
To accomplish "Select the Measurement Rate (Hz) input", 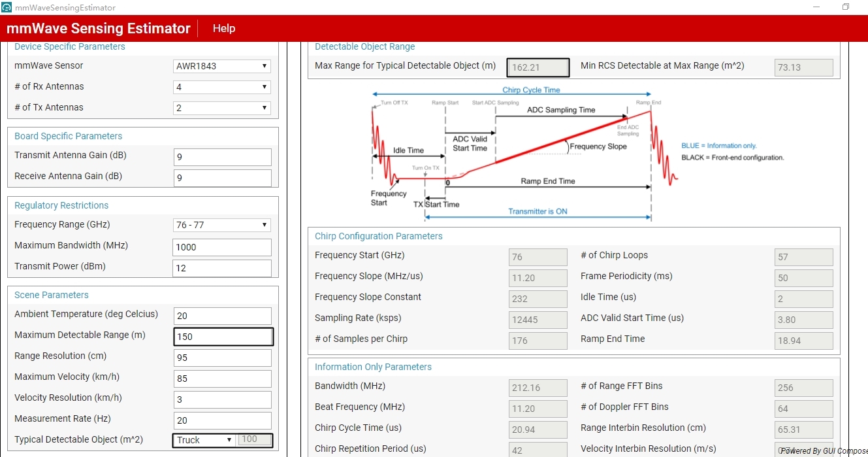I will [222, 420].
